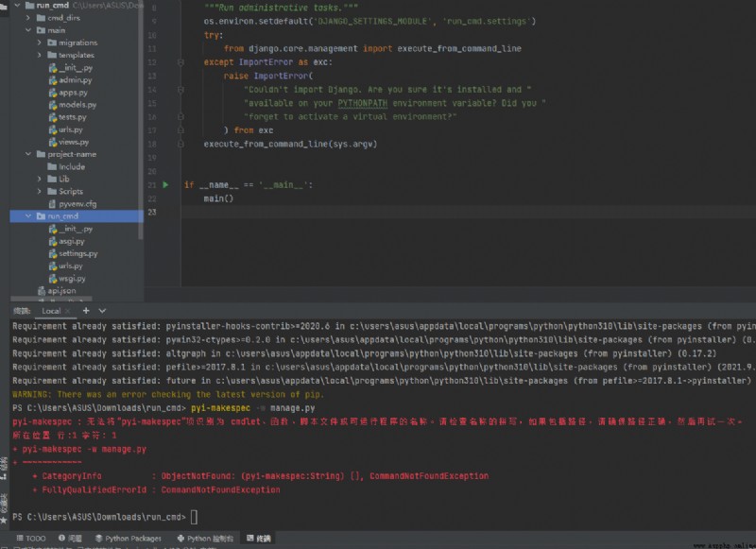Close the Local terminal tab

click(67, 311)
